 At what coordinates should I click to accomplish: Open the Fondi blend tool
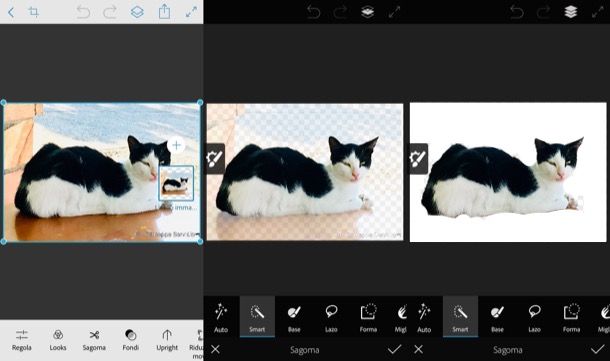tap(131, 340)
